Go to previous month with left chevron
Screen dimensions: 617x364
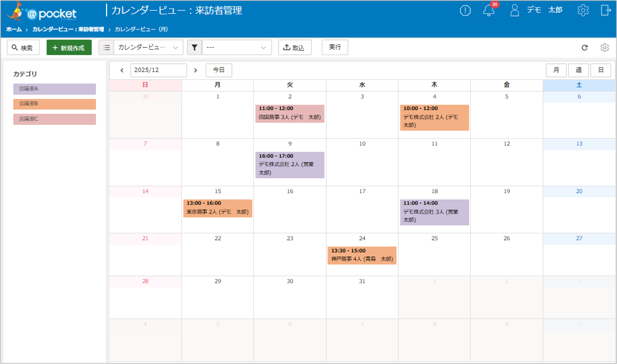(x=122, y=70)
